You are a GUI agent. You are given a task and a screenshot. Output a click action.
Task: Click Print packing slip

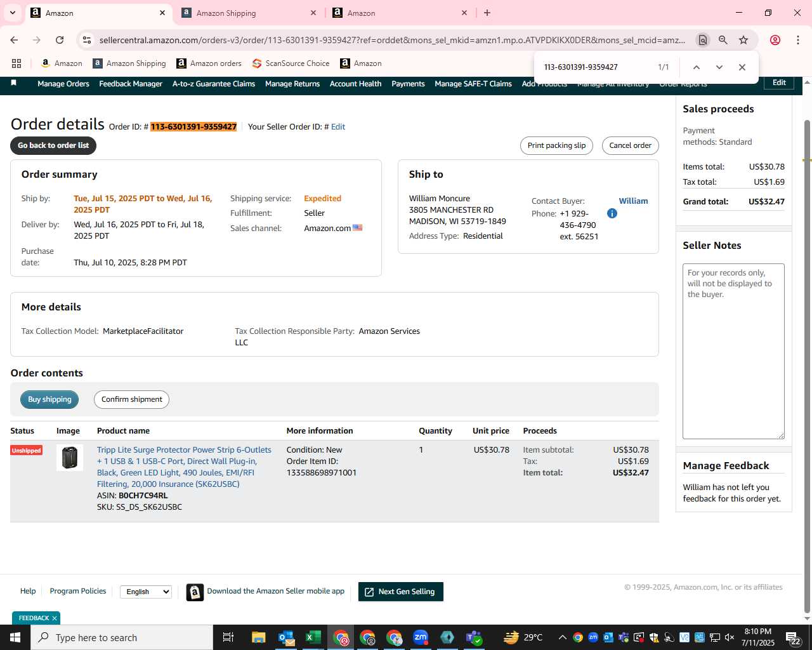[x=557, y=145]
